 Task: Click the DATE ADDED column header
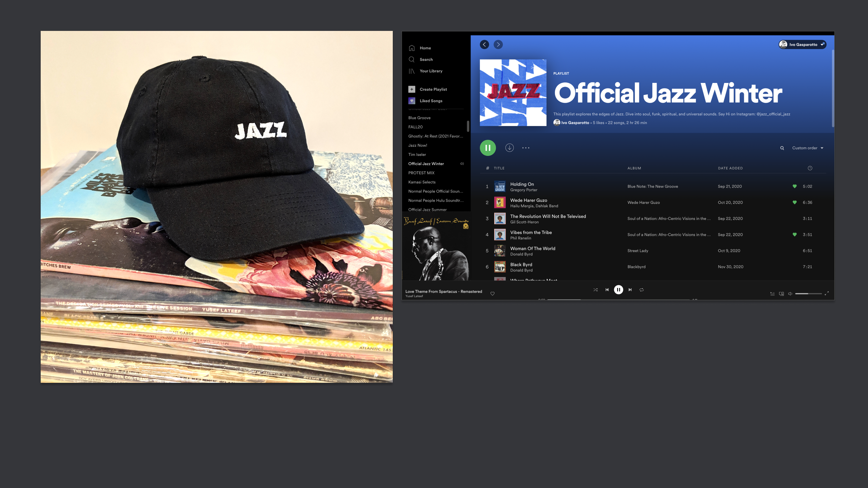[x=730, y=168]
